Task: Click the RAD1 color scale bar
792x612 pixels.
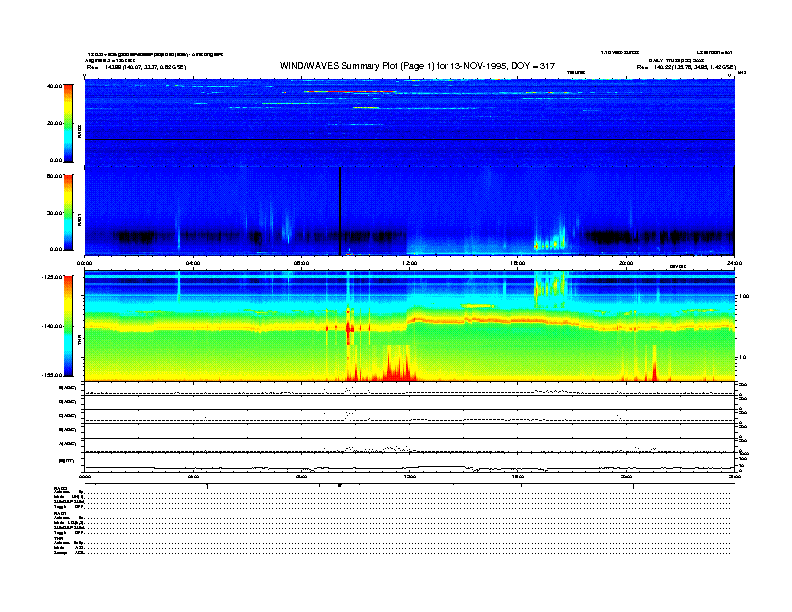Action: tap(68, 212)
